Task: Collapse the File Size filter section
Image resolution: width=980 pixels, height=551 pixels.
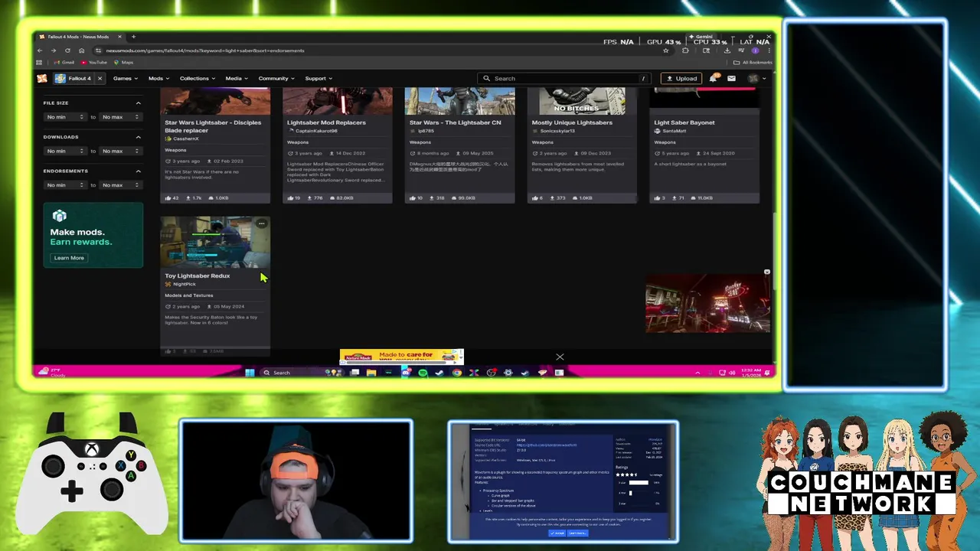Action: [139, 103]
